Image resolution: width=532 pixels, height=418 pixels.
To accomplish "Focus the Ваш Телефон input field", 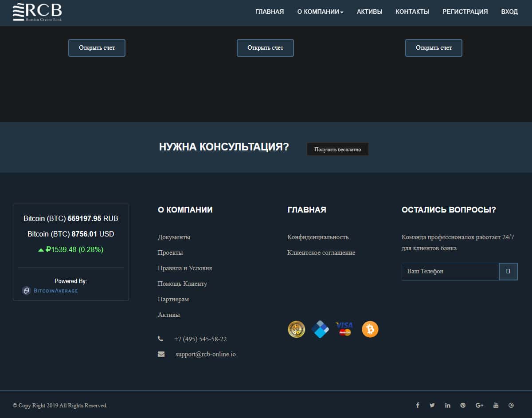I will [x=450, y=271].
